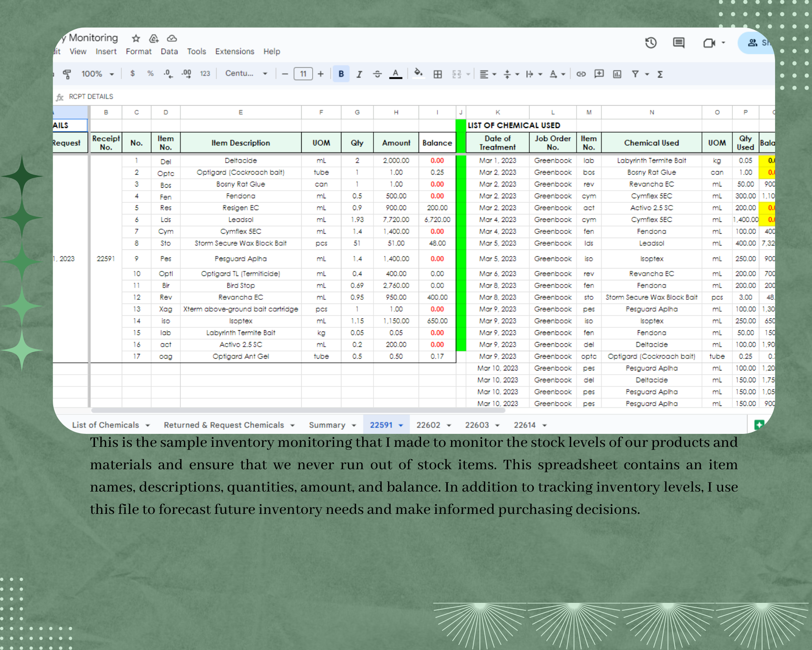812x650 pixels.
Task: Select the column E header
Action: (x=241, y=113)
